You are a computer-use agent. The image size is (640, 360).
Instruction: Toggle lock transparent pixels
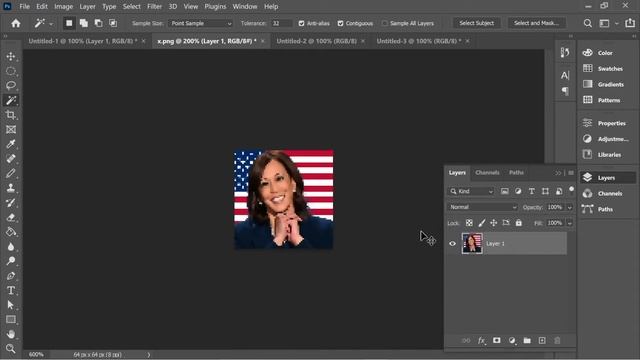(469, 223)
